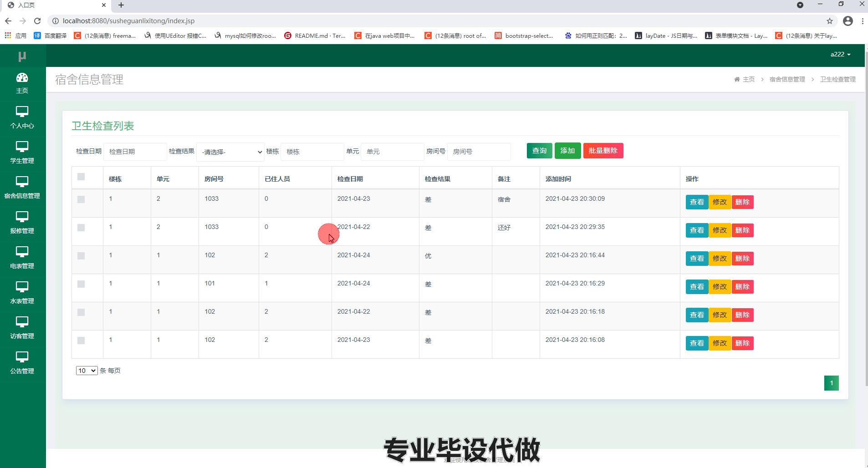Screen dimensions: 868x468
Task: Click 删除 for row added 20:16:08
Action: pos(742,343)
